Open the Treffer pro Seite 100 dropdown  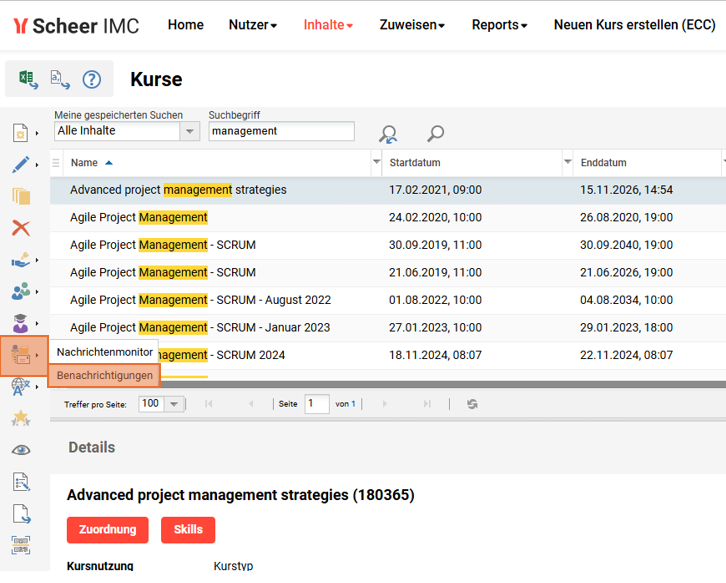174,404
